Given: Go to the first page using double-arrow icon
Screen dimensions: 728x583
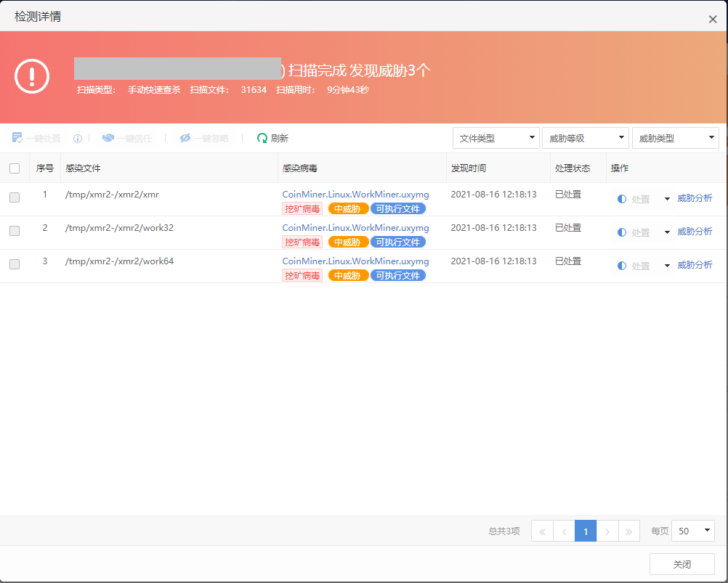Looking at the screenshot, I should point(542,531).
